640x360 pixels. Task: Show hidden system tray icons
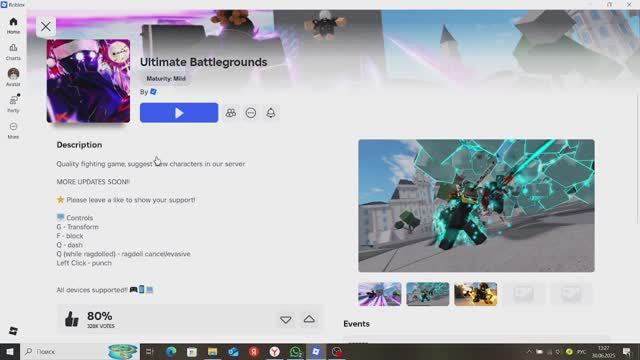(x=529, y=351)
